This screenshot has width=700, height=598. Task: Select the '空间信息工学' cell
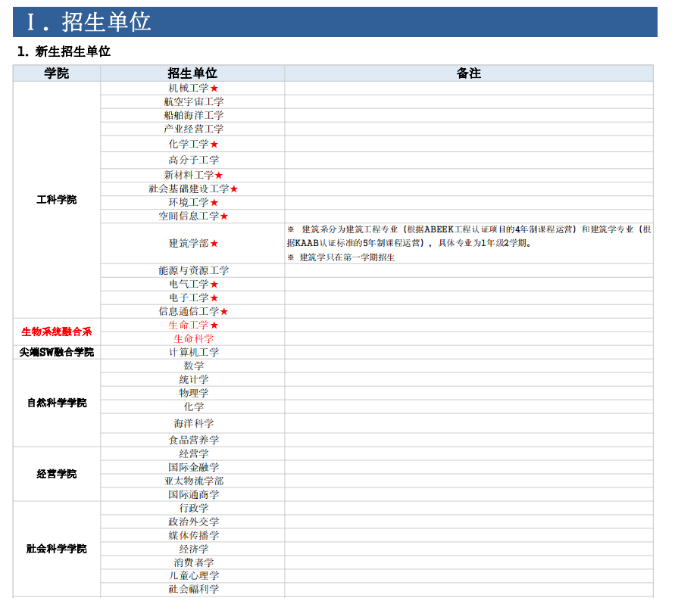point(192,216)
